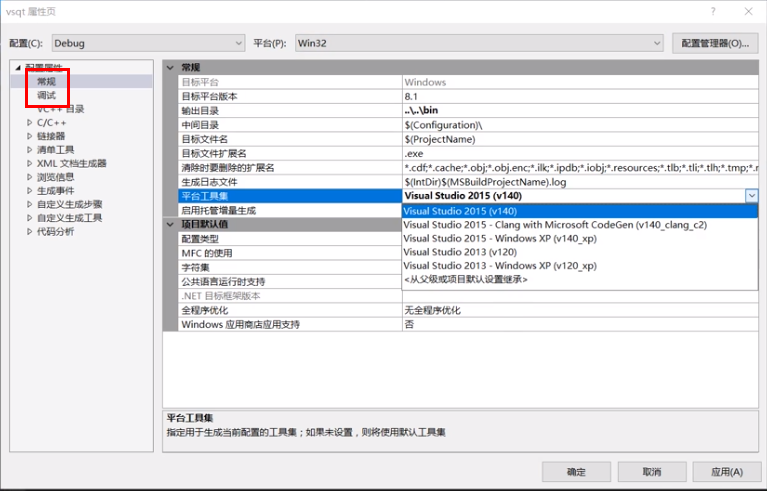Expand the C/C++ tree node

[29, 122]
